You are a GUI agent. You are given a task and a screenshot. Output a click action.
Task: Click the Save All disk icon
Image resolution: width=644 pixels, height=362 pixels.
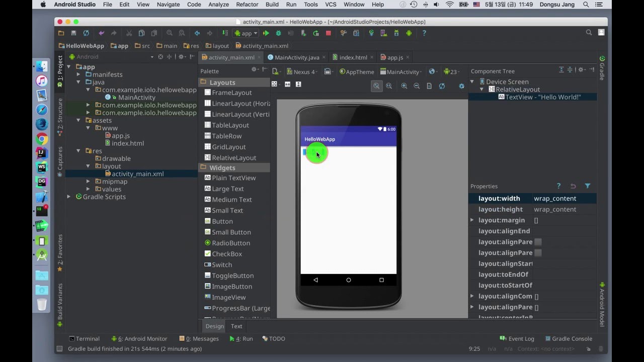[x=73, y=33]
